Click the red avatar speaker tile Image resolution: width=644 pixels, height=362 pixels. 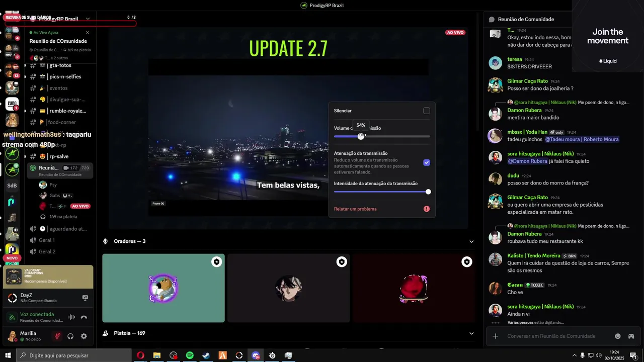[x=414, y=288]
